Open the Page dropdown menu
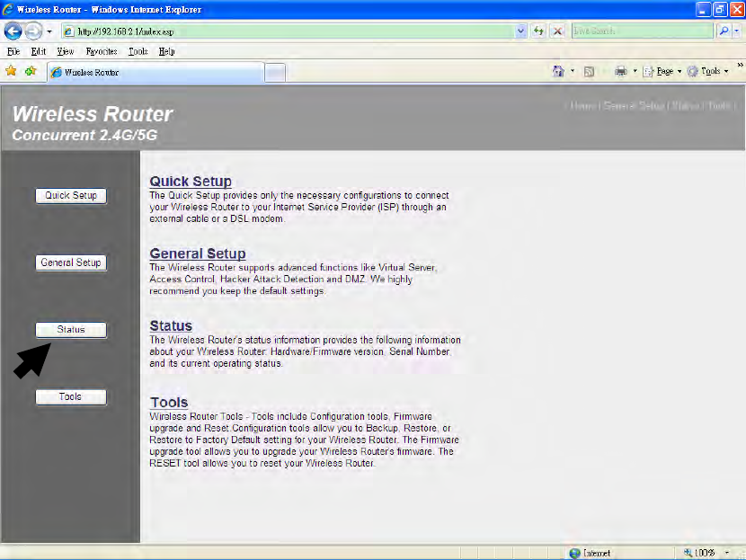Viewport: 746px width, 560px height. [x=662, y=71]
